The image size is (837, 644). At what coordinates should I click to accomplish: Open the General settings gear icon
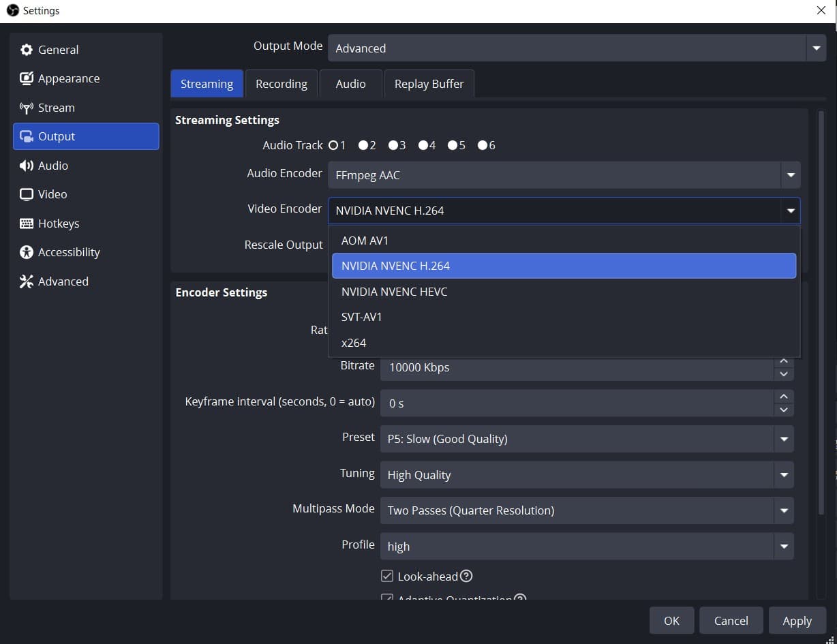coord(27,50)
